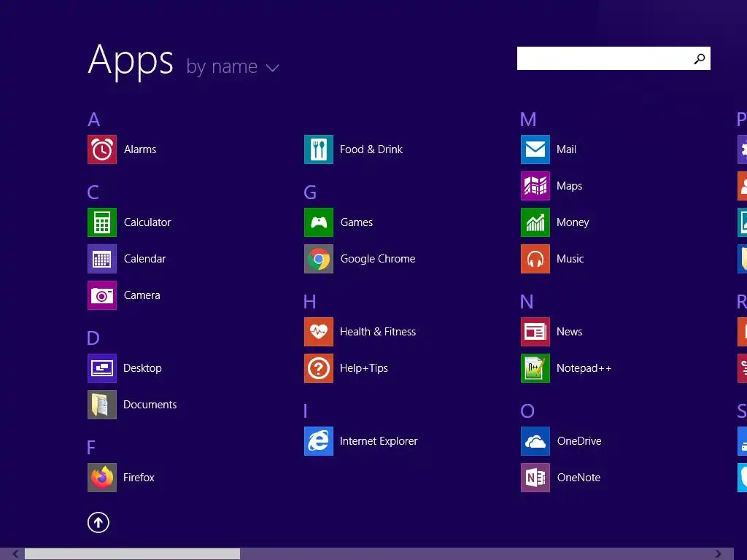
Task: Click the letter G group header
Action: tap(310, 192)
